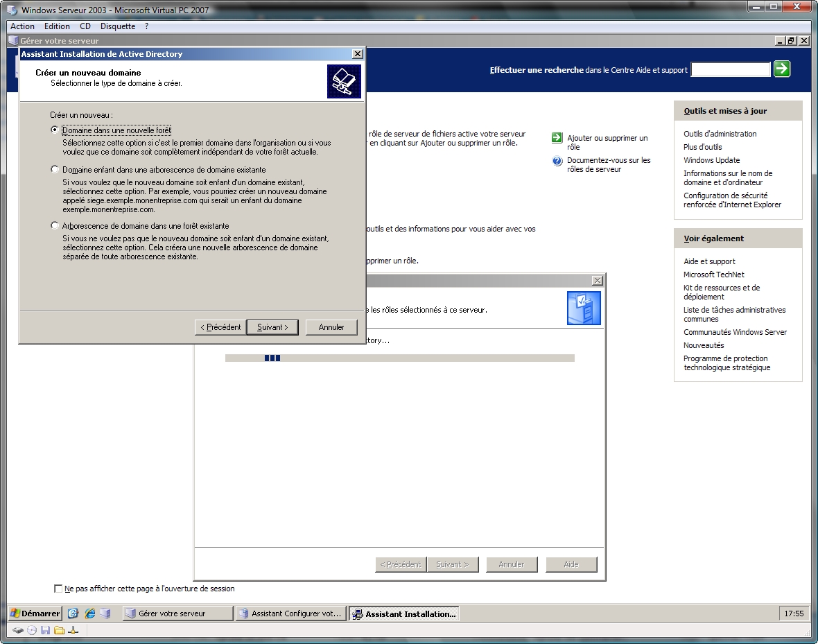Open 'Informations sur le nom de domaine et d'ordinateur'
The image size is (818, 644).
click(728, 178)
